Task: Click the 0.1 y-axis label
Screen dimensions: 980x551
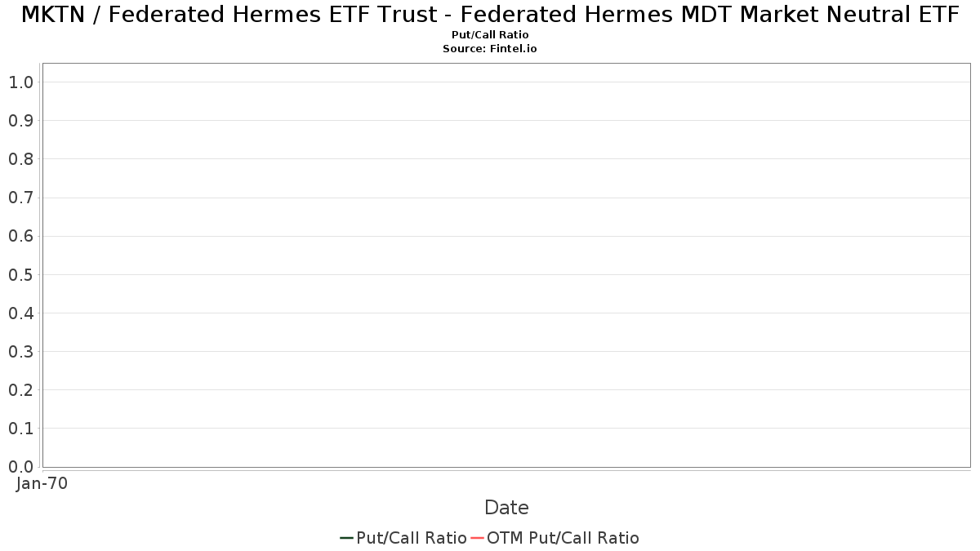Action: pos(21,429)
